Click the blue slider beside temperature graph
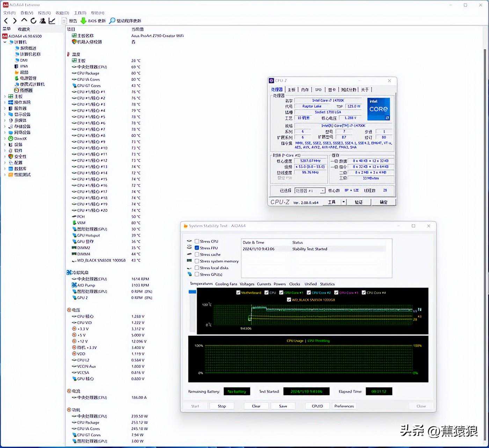 point(192,292)
